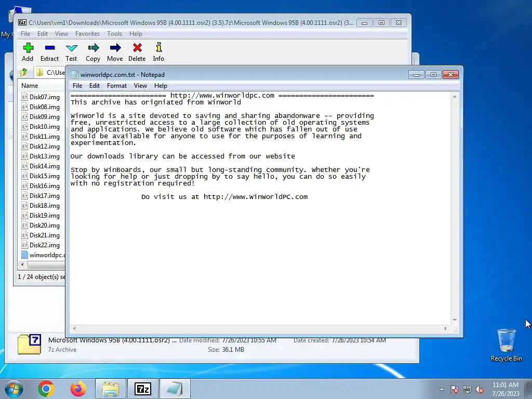Go up one folder level in 7-Zip

[24, 72]
